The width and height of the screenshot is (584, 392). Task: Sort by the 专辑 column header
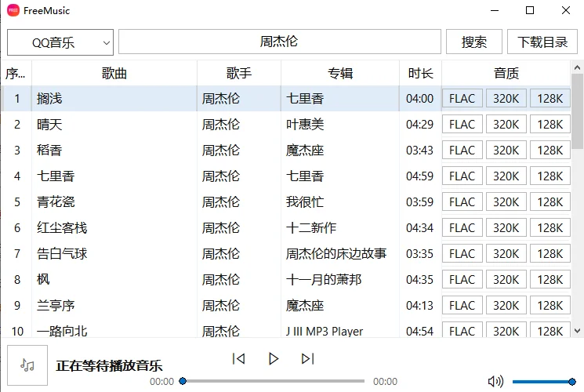[340, 74]
